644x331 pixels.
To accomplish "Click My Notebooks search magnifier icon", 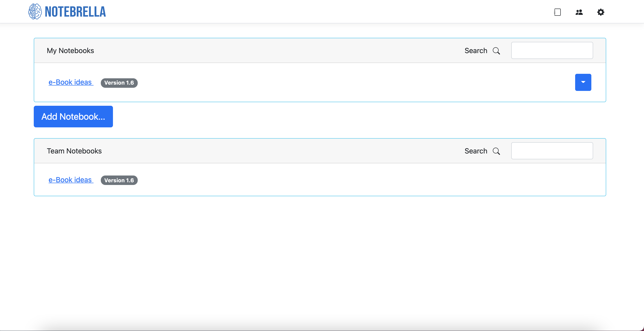I will click(496, 51).
